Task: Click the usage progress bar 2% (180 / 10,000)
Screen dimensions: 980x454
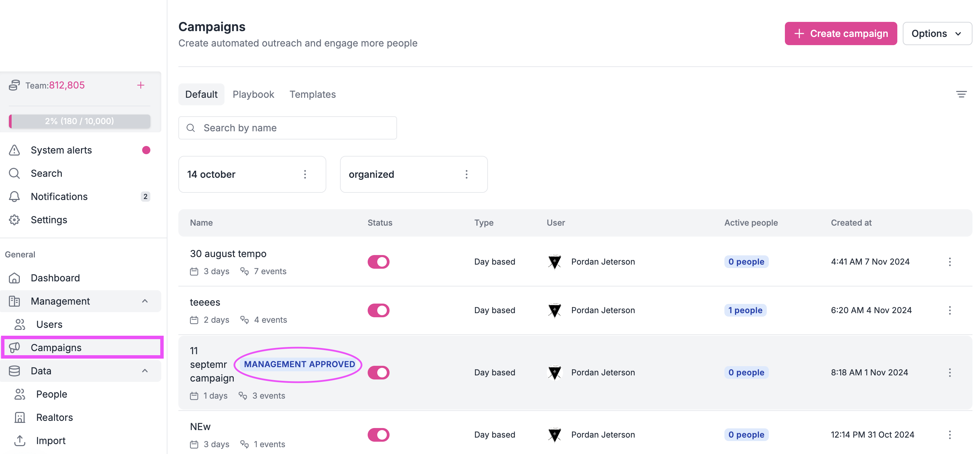Action: (80, 121)
